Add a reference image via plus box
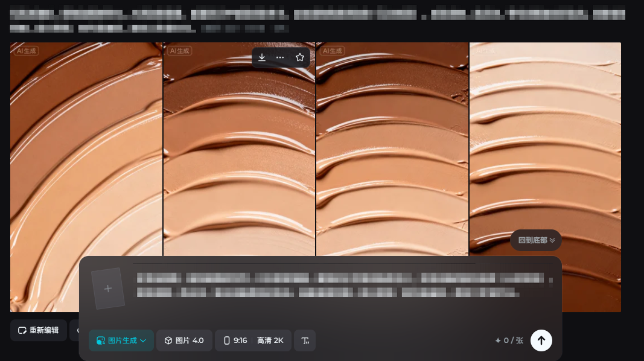Viewport: 644px width, 361px height. (108, 289)
